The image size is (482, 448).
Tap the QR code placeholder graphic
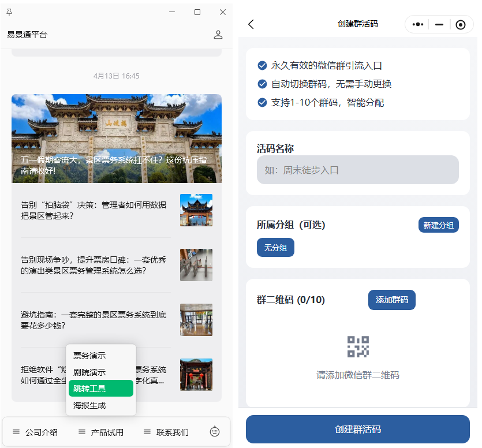pos(357,346)
